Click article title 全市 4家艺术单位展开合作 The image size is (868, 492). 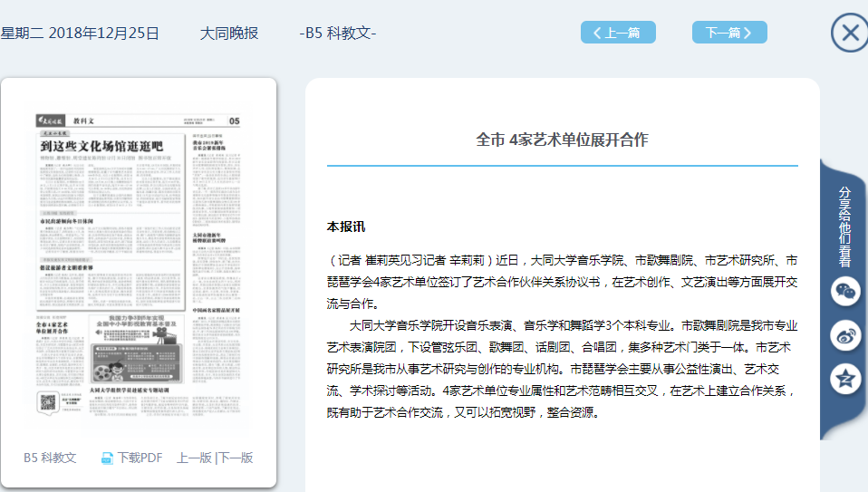point(562,140)
